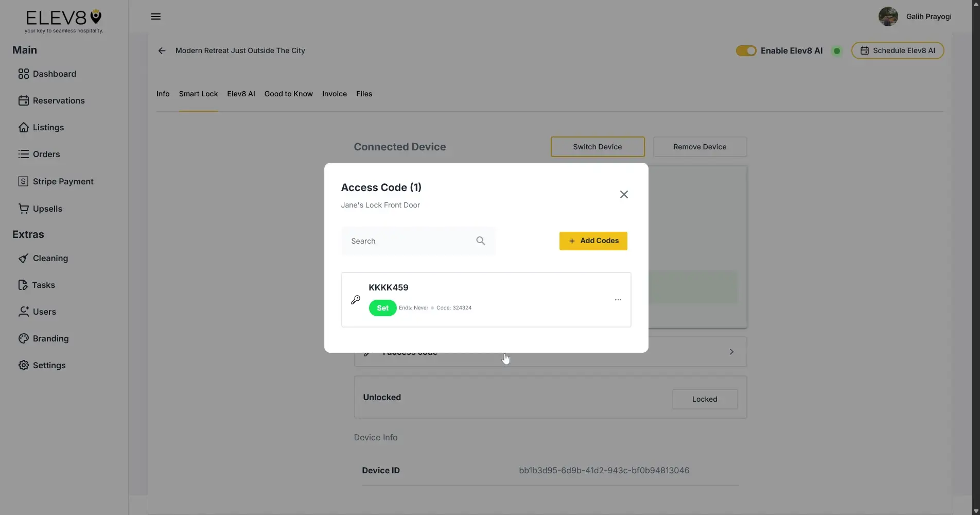Viewport: 980px width, 515px height.
Task: Click the Reservations calendar icon
Action: coord(23,100)
